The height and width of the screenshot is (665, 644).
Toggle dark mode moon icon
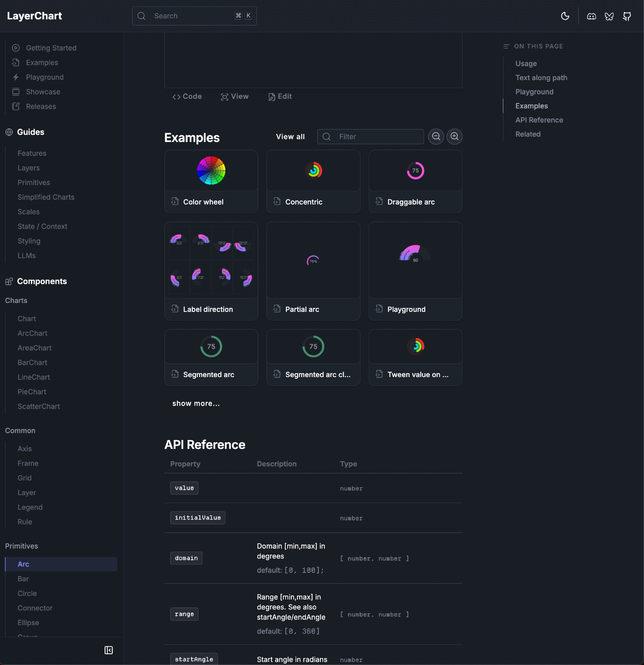(565, 16)
